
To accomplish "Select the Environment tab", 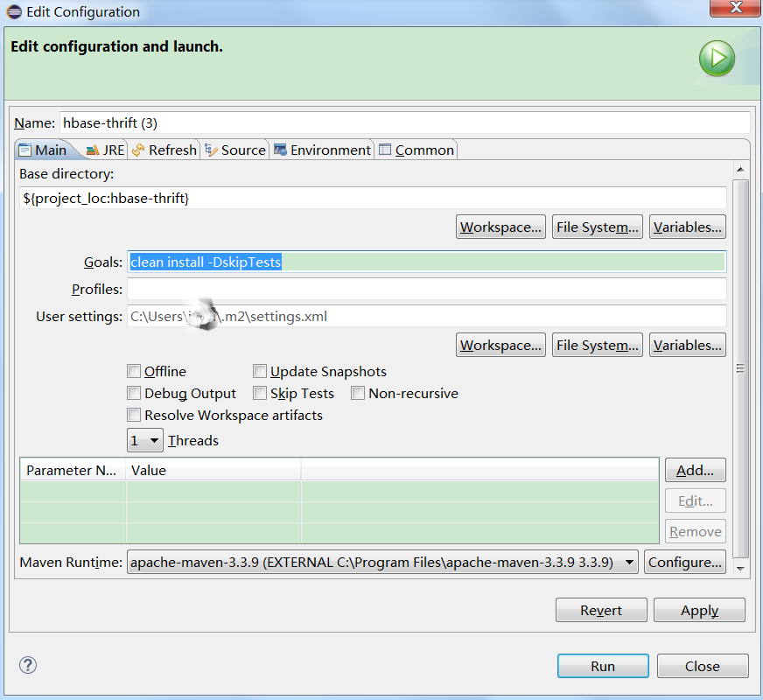I will tap(322, 150).
